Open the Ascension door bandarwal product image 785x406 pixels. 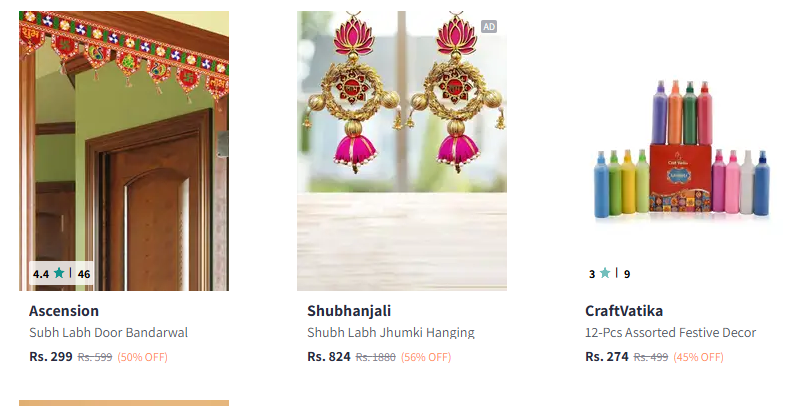(124, 151)
